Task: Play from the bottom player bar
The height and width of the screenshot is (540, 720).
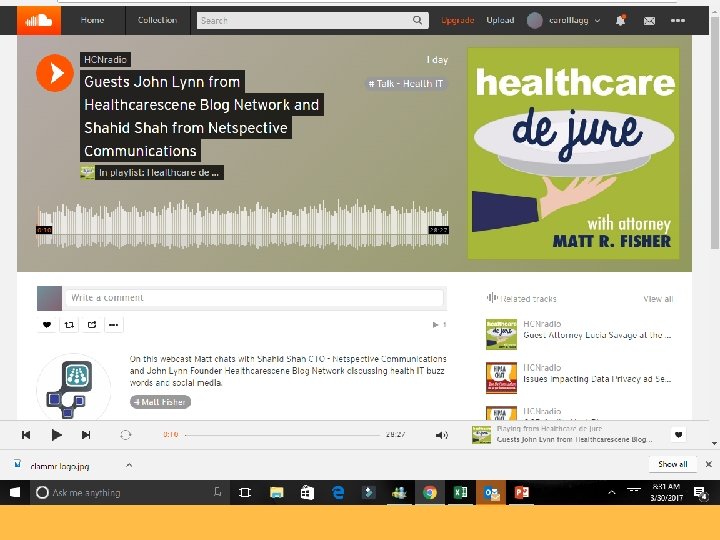Action: click(x=56, y=435)
